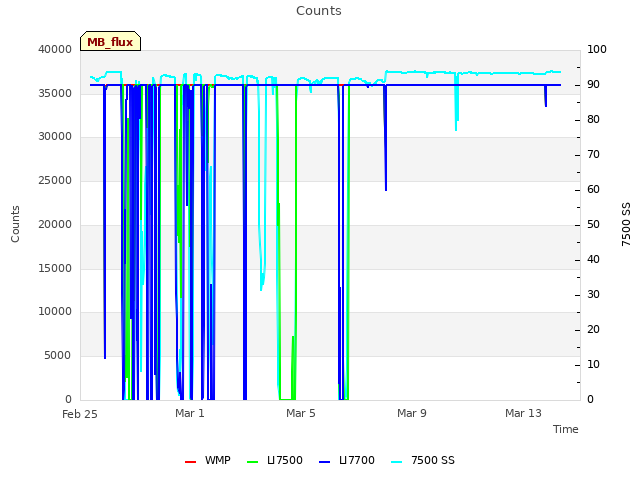Click the Feb 25 x-axis label
640x480 pixels.
coord(80,414)
